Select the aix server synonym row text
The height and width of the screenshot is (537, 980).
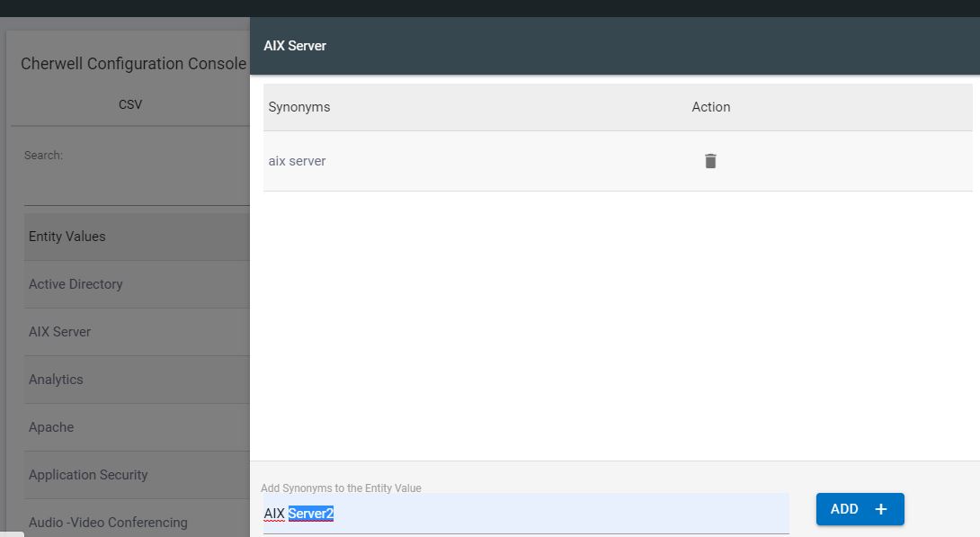pos(297,161)
